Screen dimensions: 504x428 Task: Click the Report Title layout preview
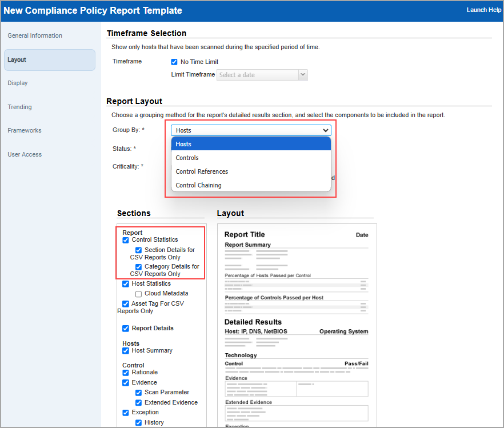pos(245,234)
